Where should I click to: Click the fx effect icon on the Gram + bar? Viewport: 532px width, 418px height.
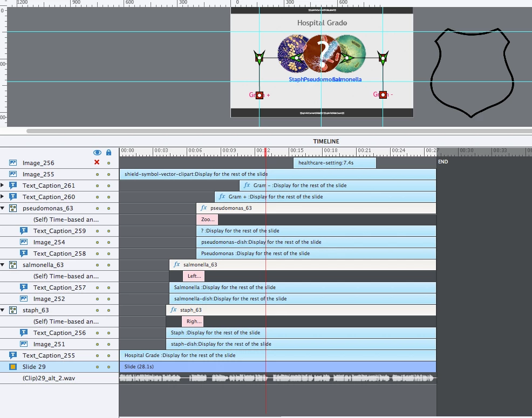pos(222,196)
